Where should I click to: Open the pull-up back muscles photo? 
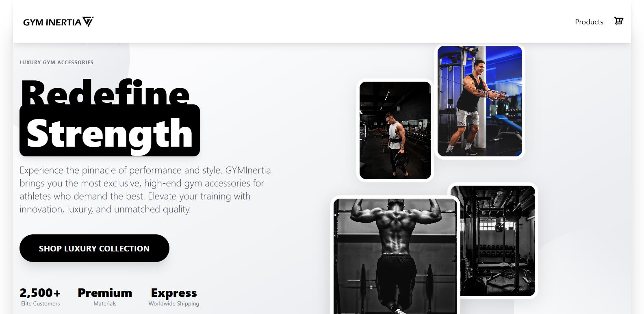(395, 256)
